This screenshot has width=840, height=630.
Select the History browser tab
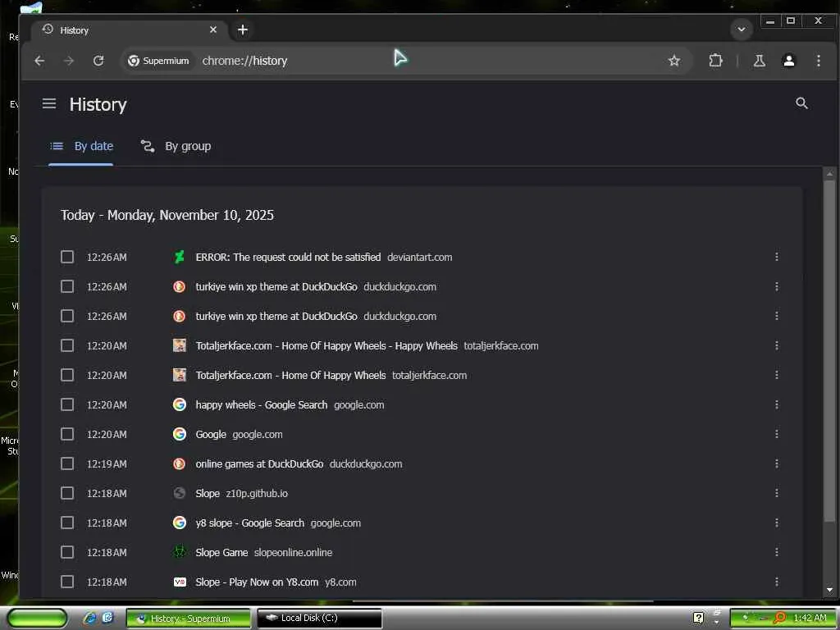tap(129, 30)
